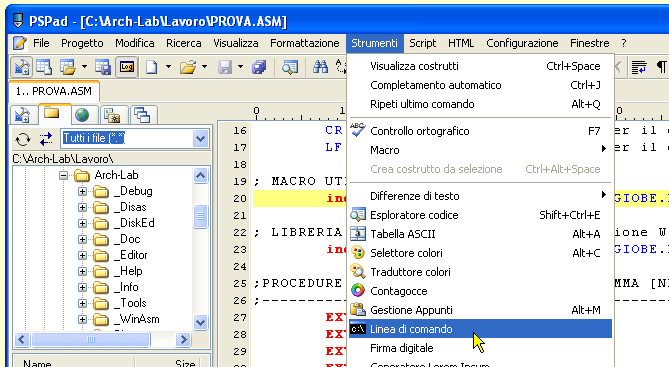Choose Tabella ASCII menu entry
Screen dimensions: 669x367
480,234
